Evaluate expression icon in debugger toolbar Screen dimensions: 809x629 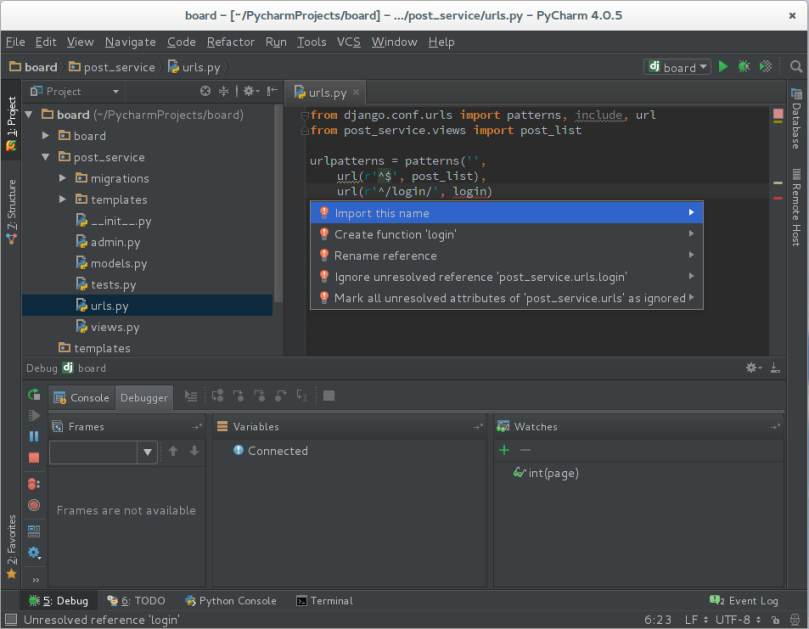[329, 396]
